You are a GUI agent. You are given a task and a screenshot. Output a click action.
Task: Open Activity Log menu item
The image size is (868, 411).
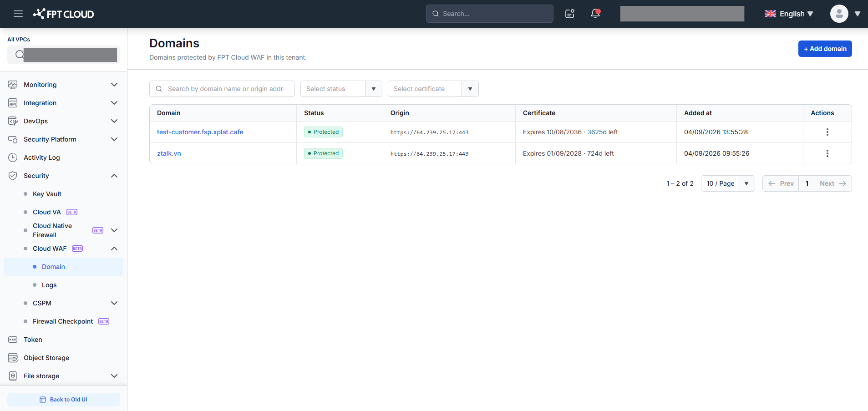(42, 157)
